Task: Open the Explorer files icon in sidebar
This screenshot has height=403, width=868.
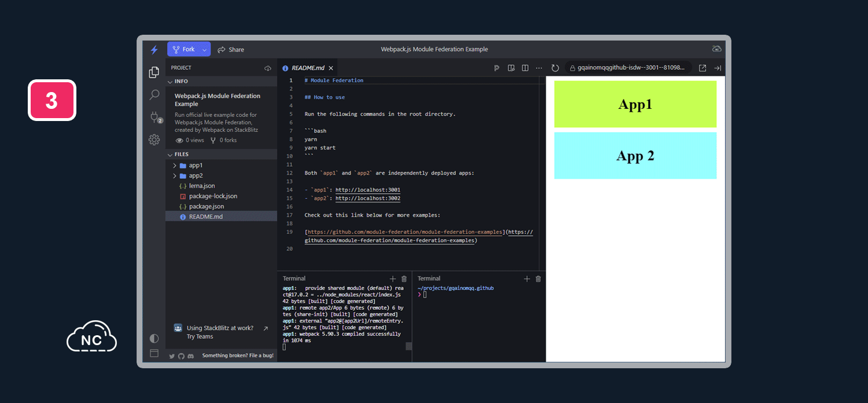Action: (154, 72)
